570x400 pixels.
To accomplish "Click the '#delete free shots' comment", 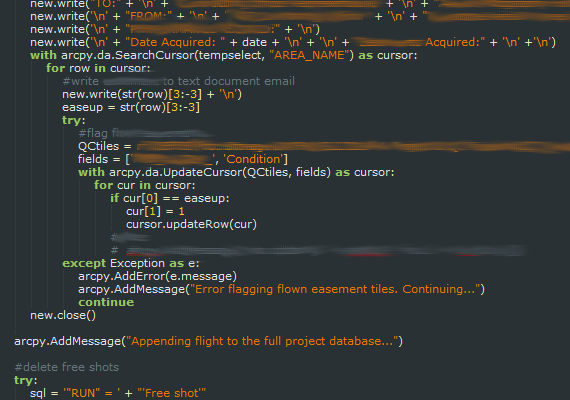I will tap(67, 367).
